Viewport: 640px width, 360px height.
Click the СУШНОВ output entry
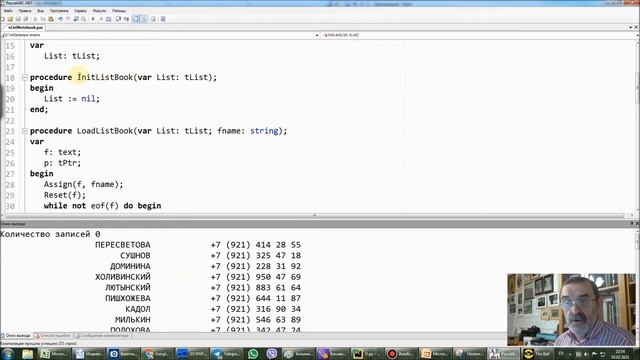[135, 256]
